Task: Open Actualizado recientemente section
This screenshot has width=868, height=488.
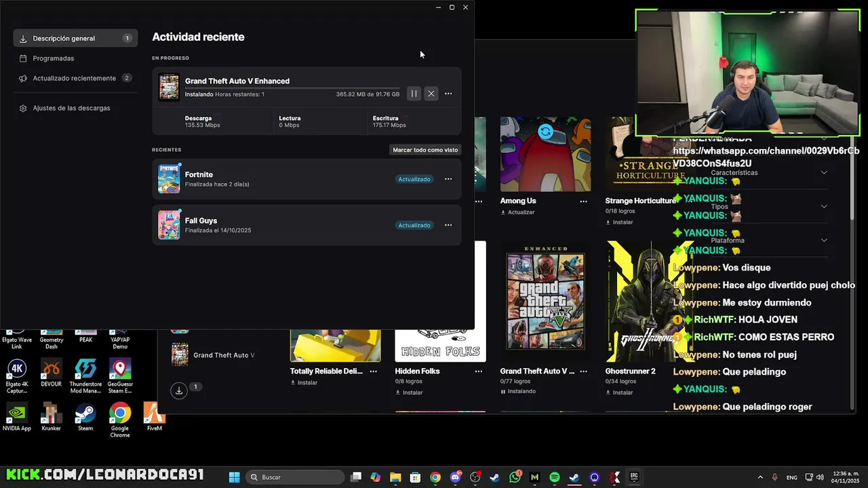Action: (75, 78)
